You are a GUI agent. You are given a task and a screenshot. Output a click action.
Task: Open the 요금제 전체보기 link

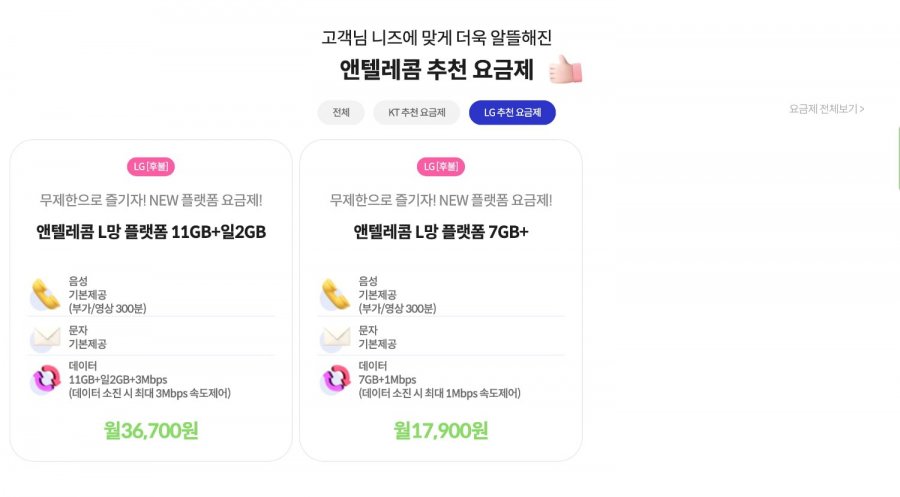click(827, 109)
